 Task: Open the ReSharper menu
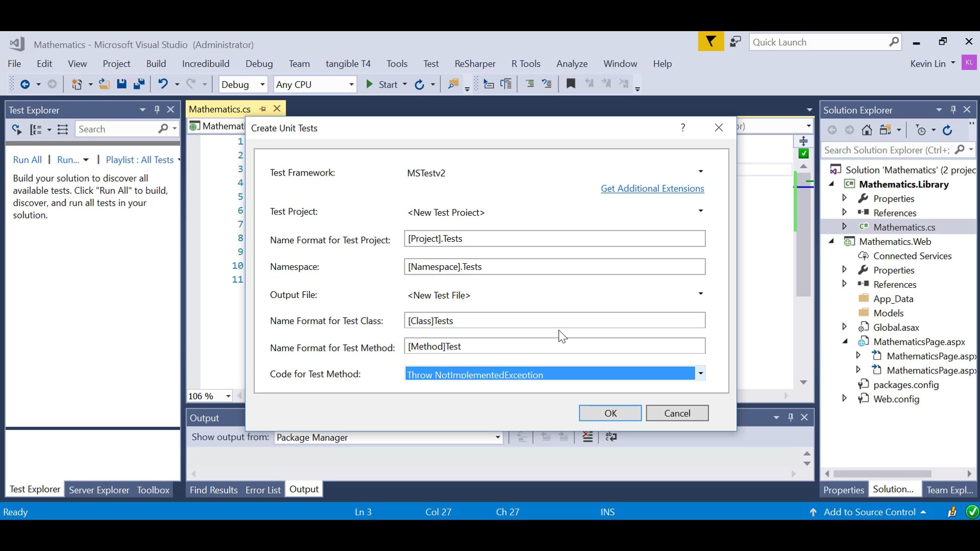[x=475, y=64]
